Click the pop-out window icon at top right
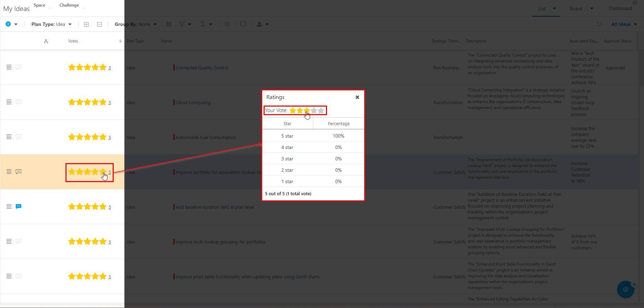644x308 pixels. 635,2
